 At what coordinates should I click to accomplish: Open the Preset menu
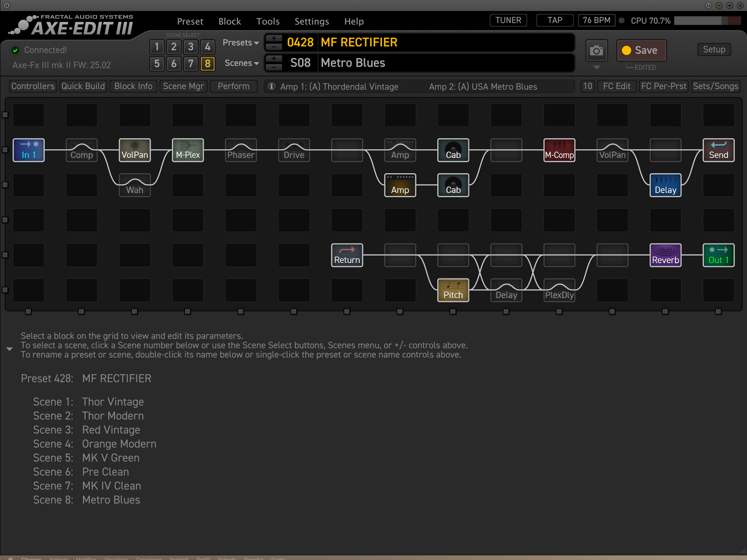[x=190, y=22]
